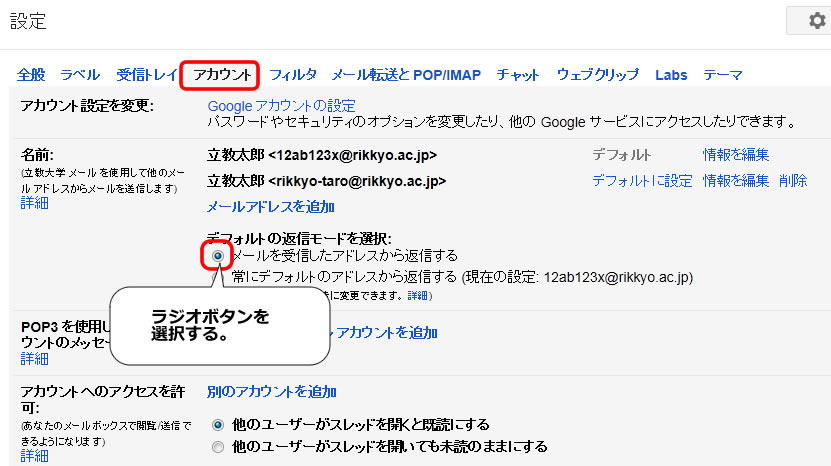Click 立教太郎 <12ab123x@rikkyo.ac.jp> text

click(322, 155)
